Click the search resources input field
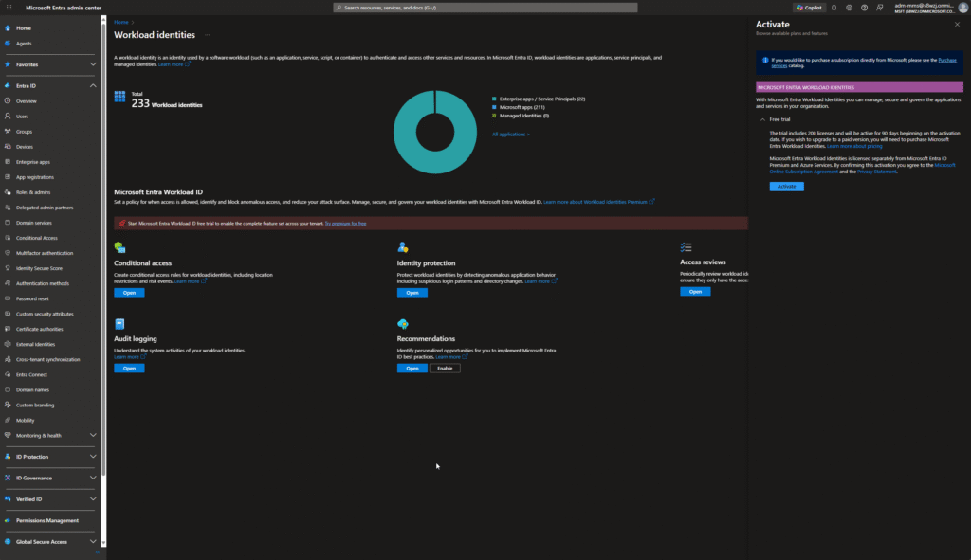The image size is (971, 560). [484, 7]
